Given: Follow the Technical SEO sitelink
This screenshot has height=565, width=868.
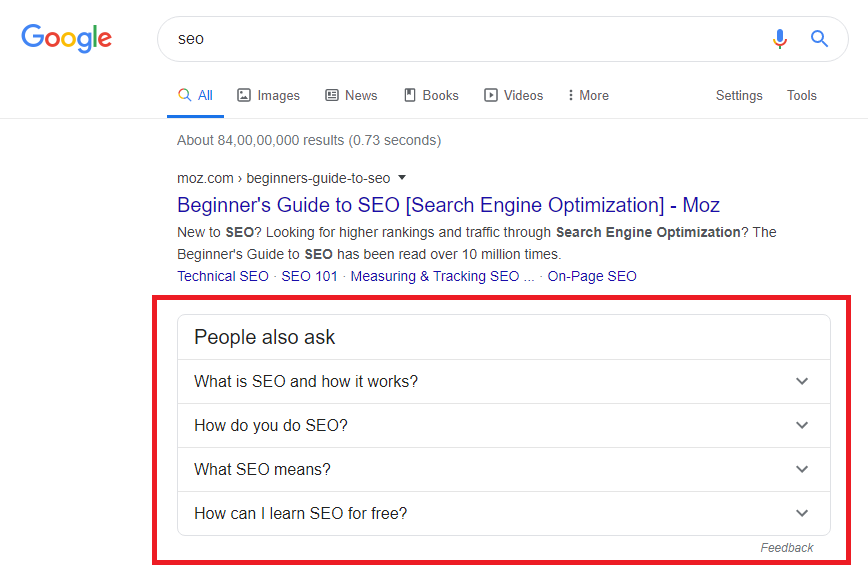Looking at the screenshot, I should pyautogui.click(x=223, y=276).
